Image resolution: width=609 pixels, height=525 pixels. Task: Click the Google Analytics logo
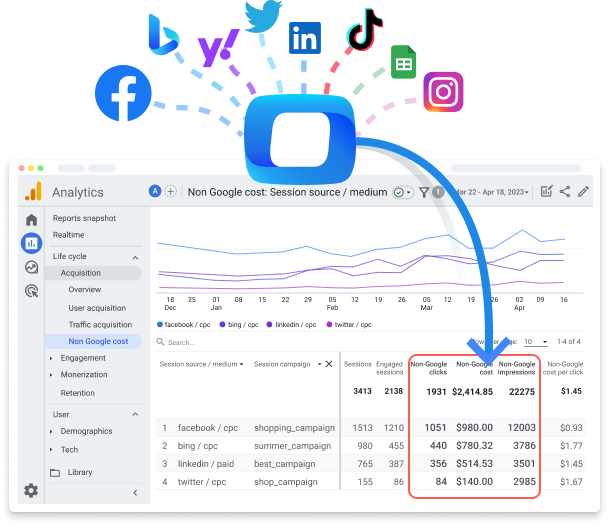click(33, 191)
